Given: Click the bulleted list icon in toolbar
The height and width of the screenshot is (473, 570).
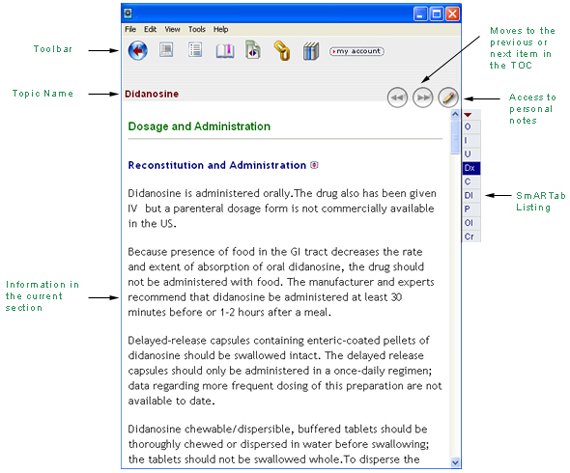Looking at the screenshot, I should [x=195, y=50].
